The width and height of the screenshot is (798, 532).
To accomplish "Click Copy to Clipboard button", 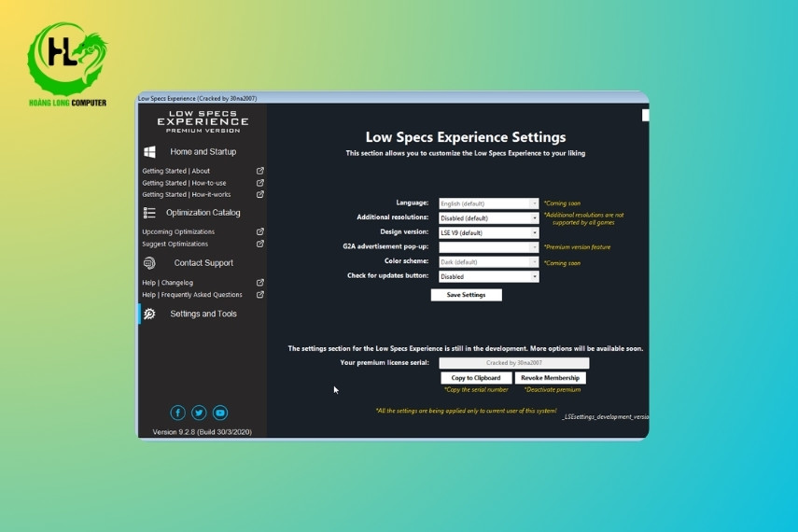I will (x=476, y=378).
